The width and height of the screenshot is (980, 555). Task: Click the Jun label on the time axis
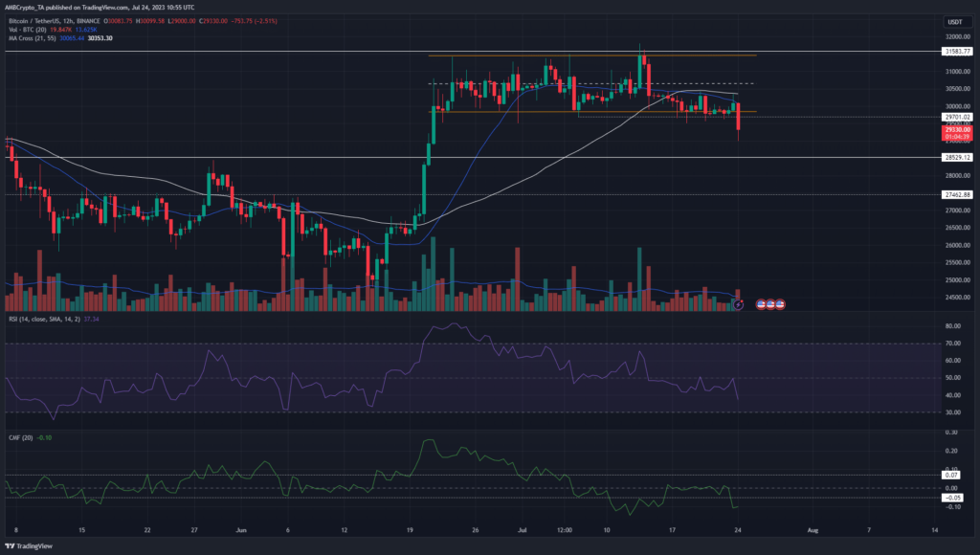click(x=242, y=528)
